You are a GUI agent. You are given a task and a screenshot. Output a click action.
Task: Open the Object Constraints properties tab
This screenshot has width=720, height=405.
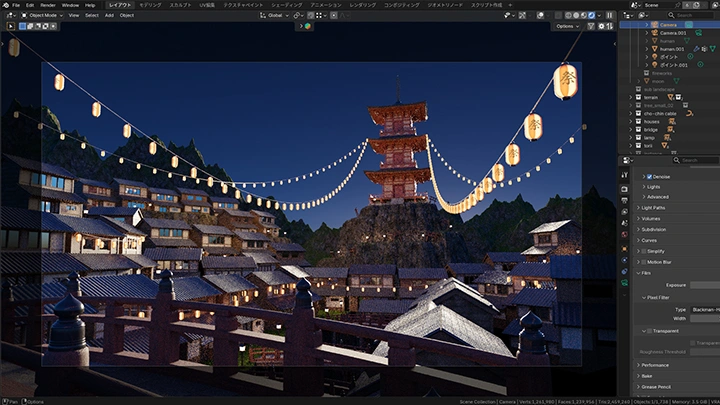(624, 271)
